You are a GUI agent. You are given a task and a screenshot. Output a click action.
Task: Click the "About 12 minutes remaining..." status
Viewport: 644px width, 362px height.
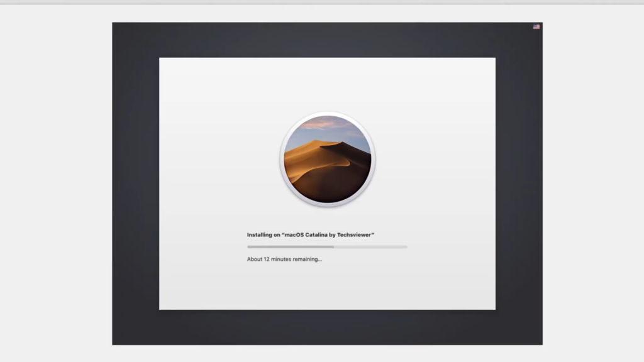[x=284, y=259]
